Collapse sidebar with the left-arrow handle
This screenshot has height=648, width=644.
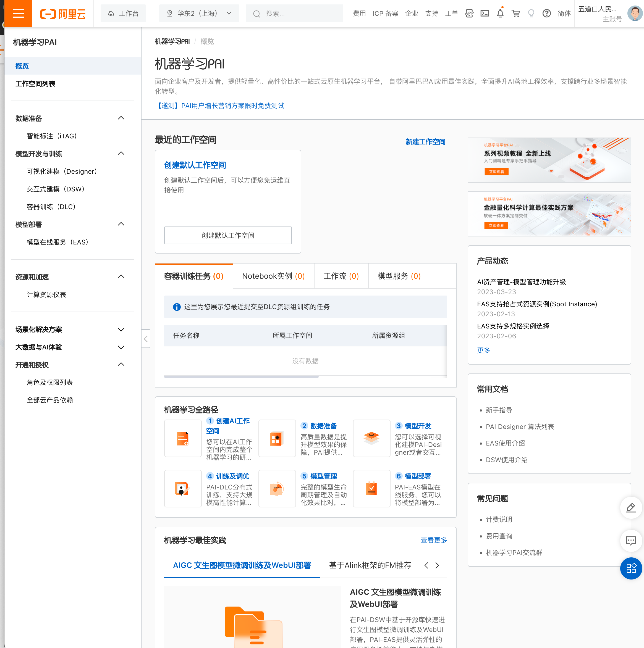coord(146,339)
